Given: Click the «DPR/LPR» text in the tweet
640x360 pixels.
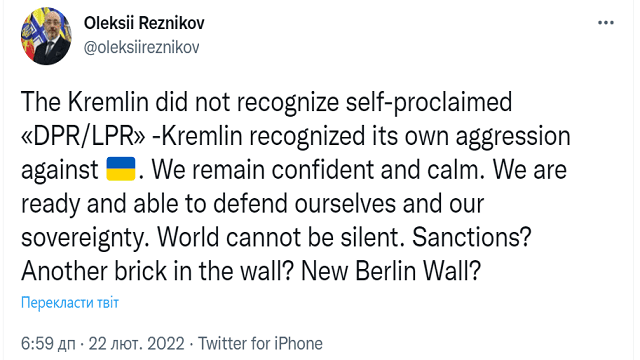Looking at the screenshot, I should [83, 136].
